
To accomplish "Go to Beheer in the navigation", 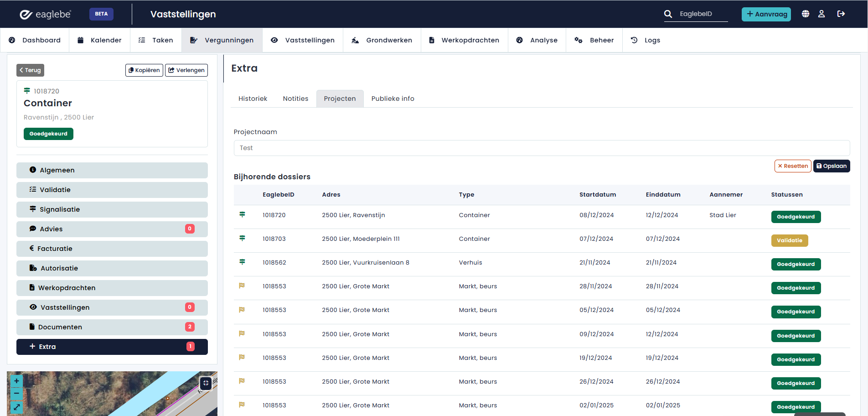I will [594, 40].
